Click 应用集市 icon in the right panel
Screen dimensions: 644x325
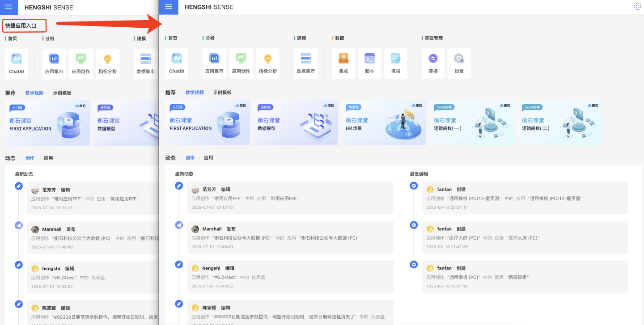[x=214, y=63]
